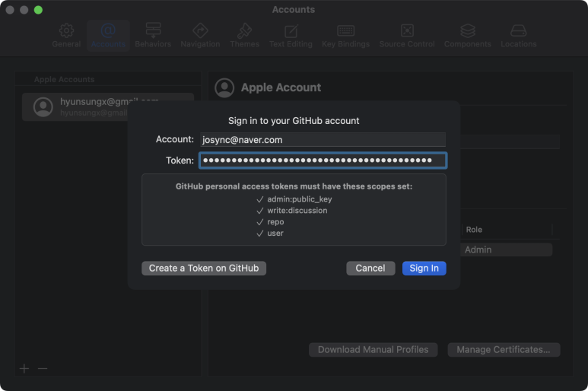
Task: Click the Apple Account header avatar icon
Action: click(224, 87)
